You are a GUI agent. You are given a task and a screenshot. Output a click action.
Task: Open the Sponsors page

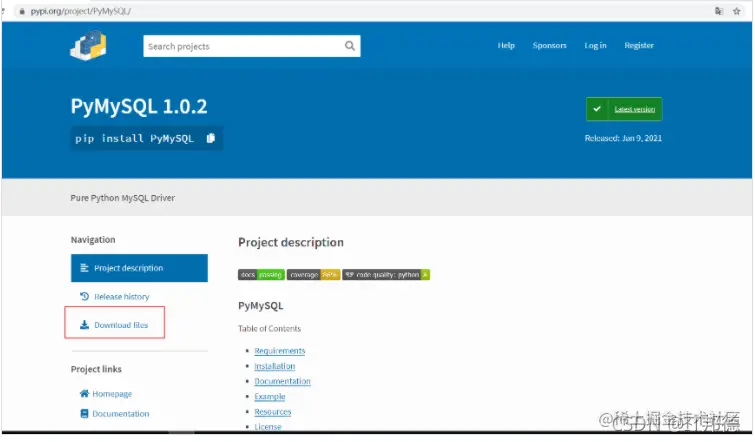click(549, 45)
